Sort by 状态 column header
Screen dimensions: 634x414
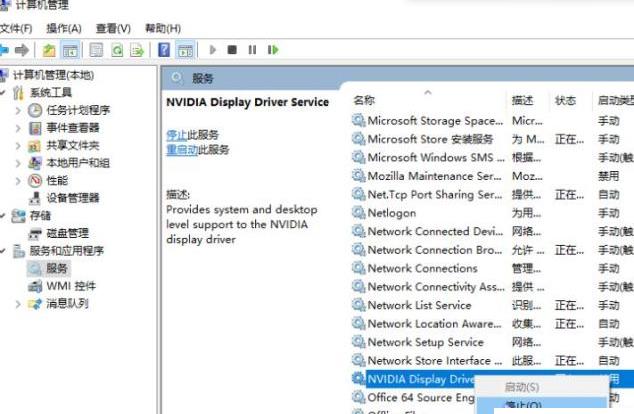click(x=565, y=100)
